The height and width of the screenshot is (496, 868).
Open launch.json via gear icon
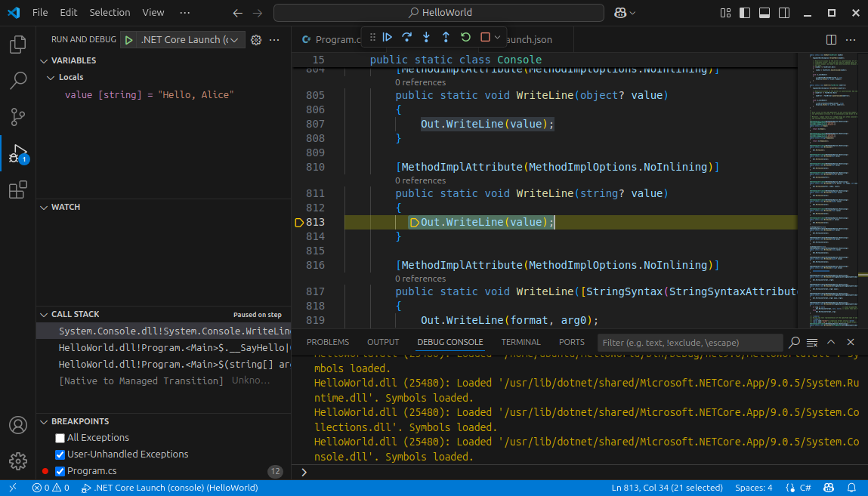click(256, 40)
